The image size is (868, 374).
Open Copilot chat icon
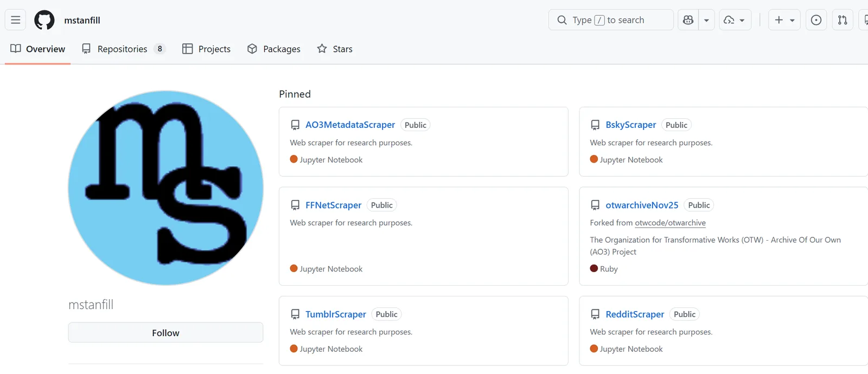tap(688, 20)
